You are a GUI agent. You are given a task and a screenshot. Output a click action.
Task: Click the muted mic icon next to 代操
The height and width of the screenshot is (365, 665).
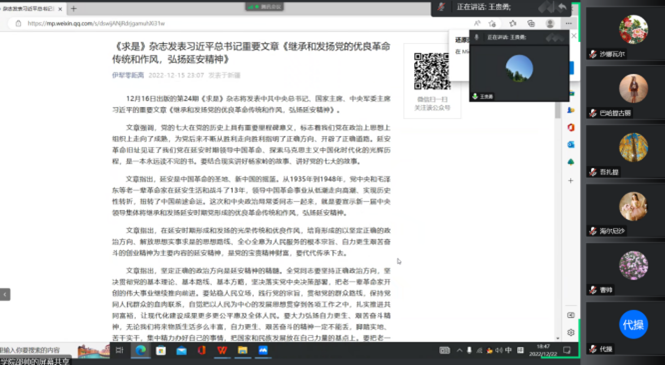click(593, 349)
